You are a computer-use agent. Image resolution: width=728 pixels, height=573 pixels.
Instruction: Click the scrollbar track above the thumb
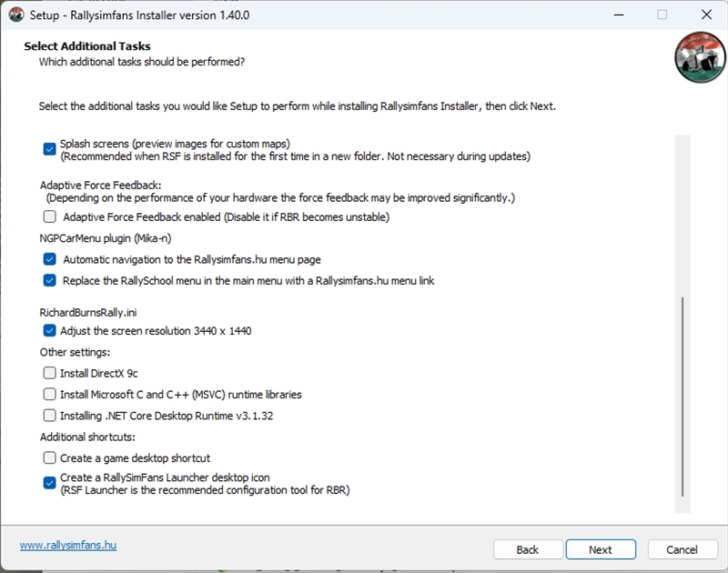pos(682,209)
